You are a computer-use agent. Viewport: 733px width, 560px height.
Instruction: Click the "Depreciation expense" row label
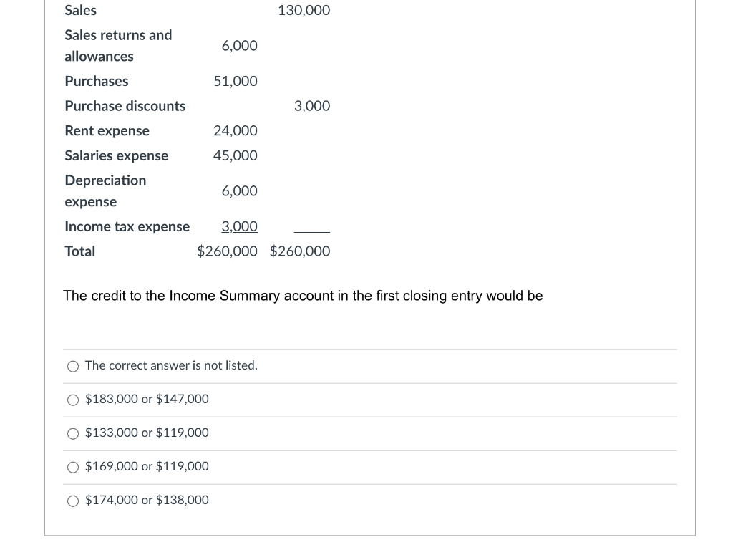pyautogui.click(x=105, y=191)
